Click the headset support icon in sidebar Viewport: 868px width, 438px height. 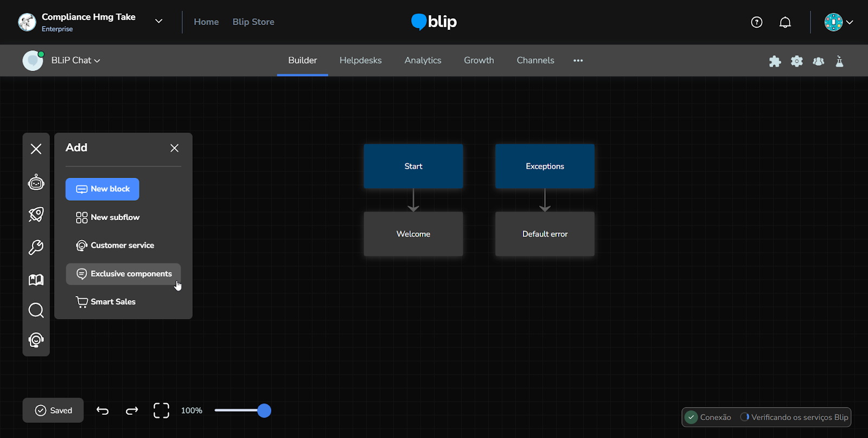[36, 340]
